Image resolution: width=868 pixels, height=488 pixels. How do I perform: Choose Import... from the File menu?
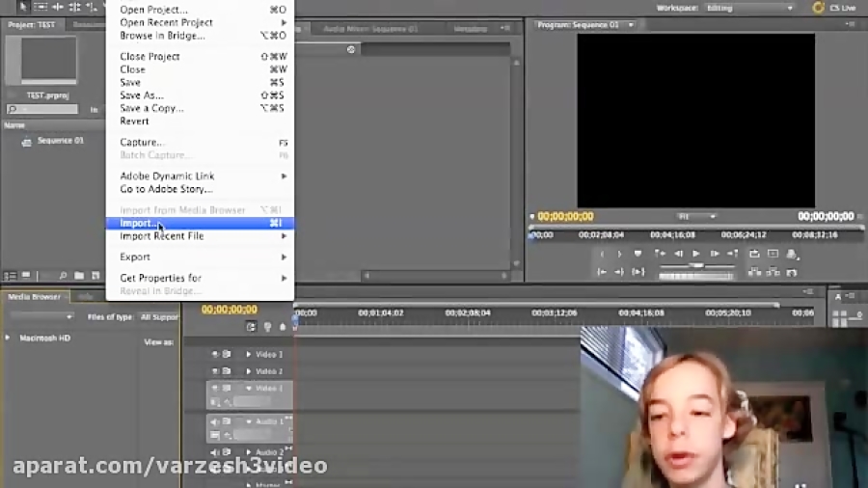200,223
